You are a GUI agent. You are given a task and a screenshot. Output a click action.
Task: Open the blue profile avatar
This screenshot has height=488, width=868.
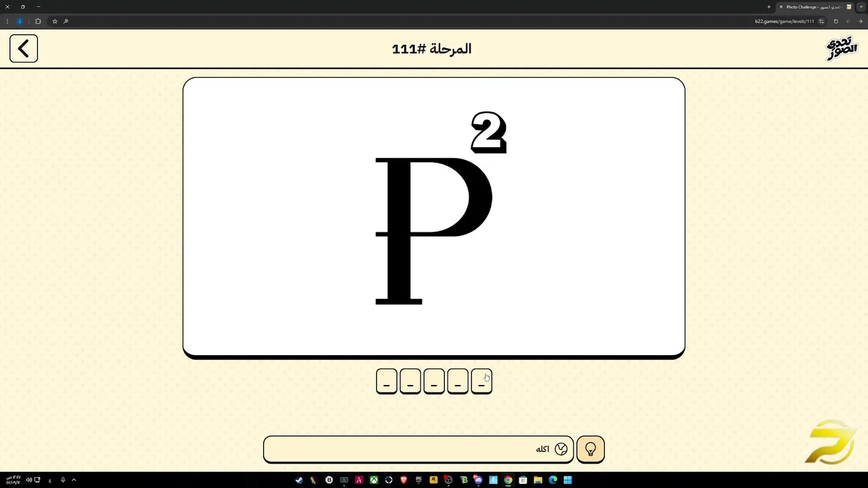pos(20,21)
